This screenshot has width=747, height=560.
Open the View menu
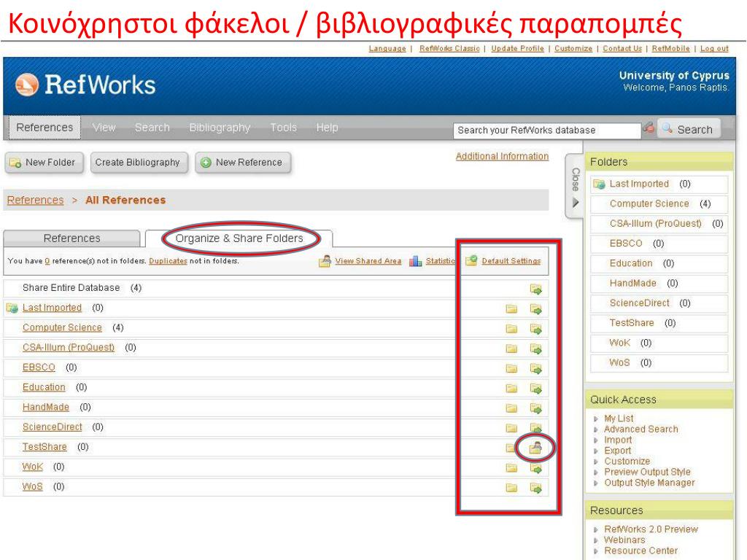(x=104, y=128)
